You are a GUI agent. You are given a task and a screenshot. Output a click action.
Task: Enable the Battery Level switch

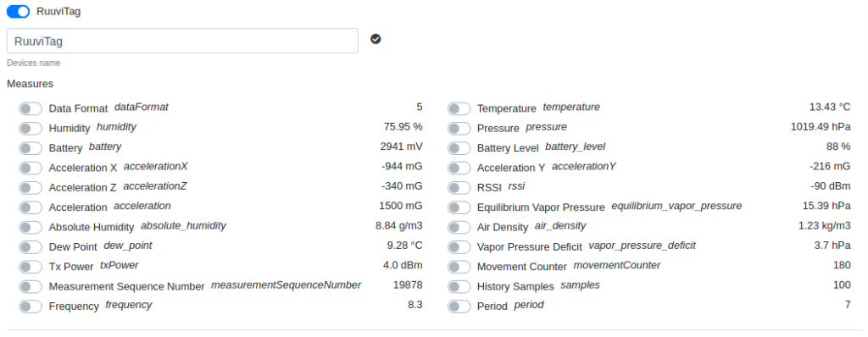(459, 148)
